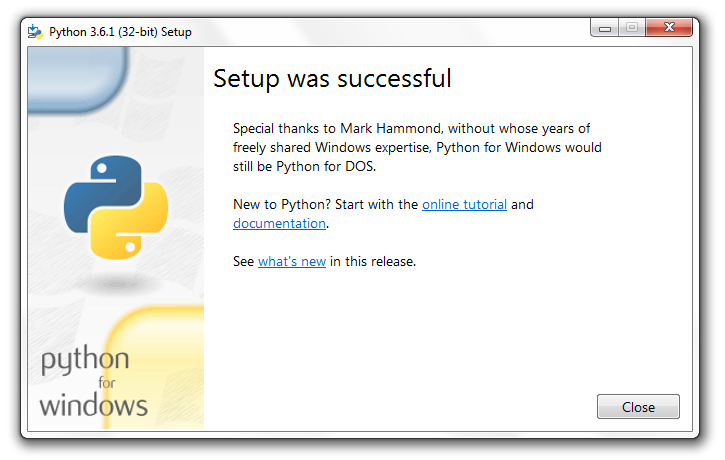
Task: Click the 'Python 3.6.1 (32-bit) Setup' title text
Action: tap(120, 32)
